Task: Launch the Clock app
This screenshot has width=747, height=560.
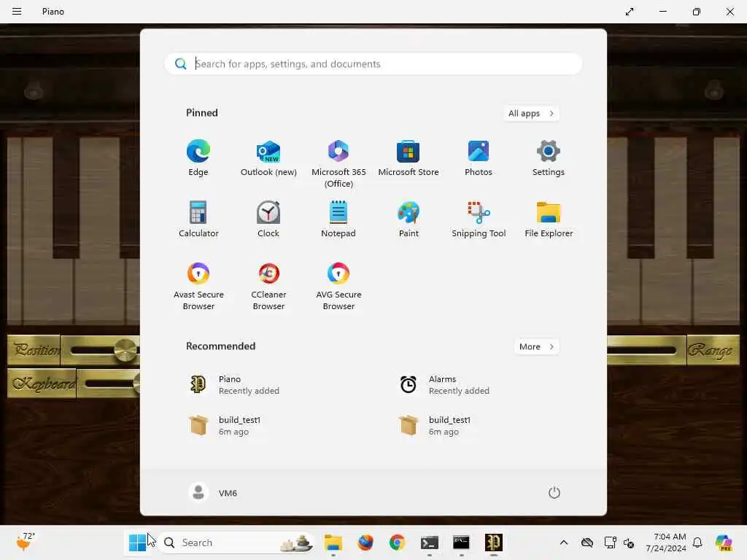Action: pos(268,219)
